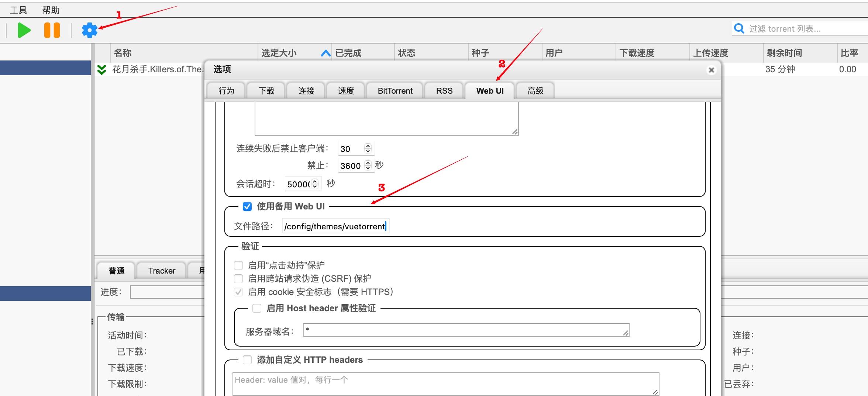Click the 会话超时 stepper arrows

(315, 184)
